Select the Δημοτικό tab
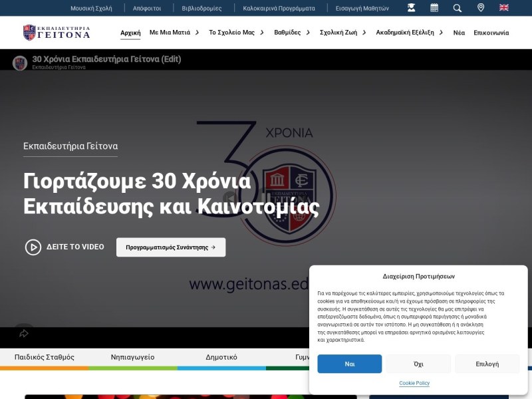 (221, 357)
